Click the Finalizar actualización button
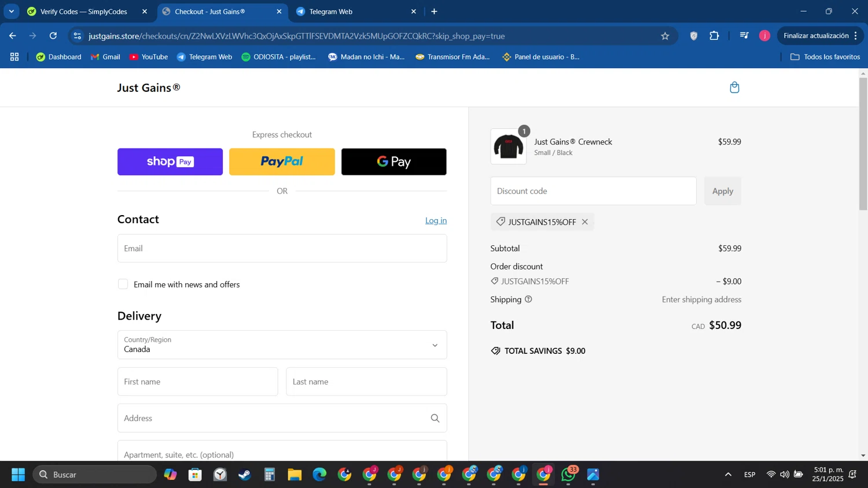 tap(816, 36)
